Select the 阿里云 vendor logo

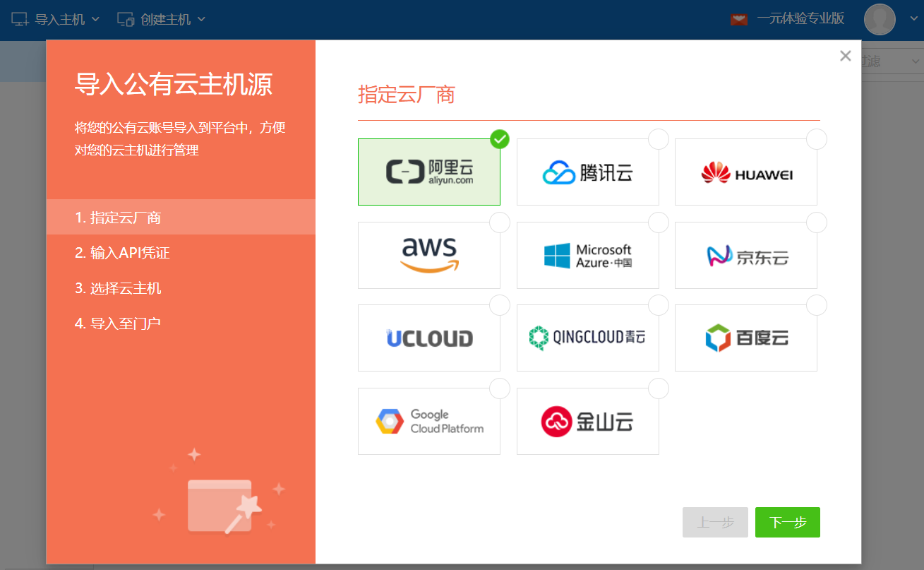[x=428, y=172]
